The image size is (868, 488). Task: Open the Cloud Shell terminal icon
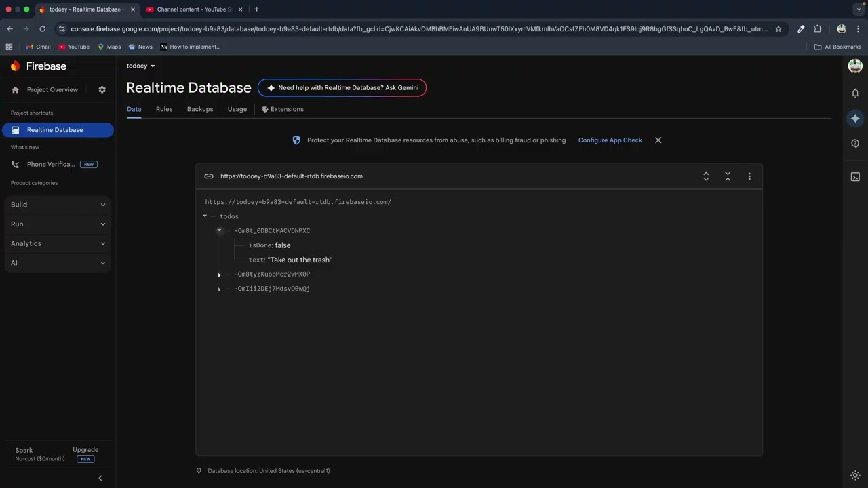tap(855, 177)
